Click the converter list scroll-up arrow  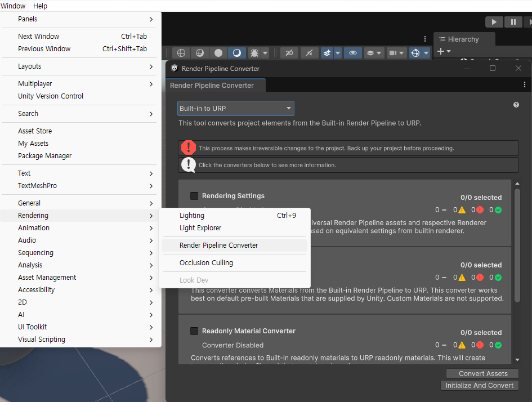(x=517, y=184)
